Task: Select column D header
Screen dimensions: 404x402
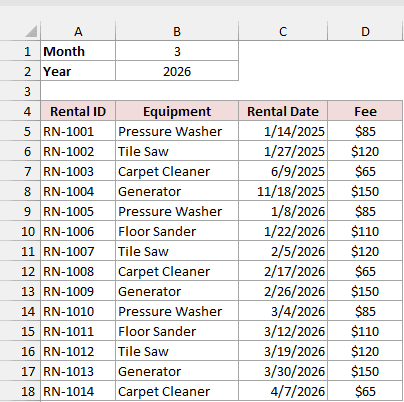Action: (365, 31)
